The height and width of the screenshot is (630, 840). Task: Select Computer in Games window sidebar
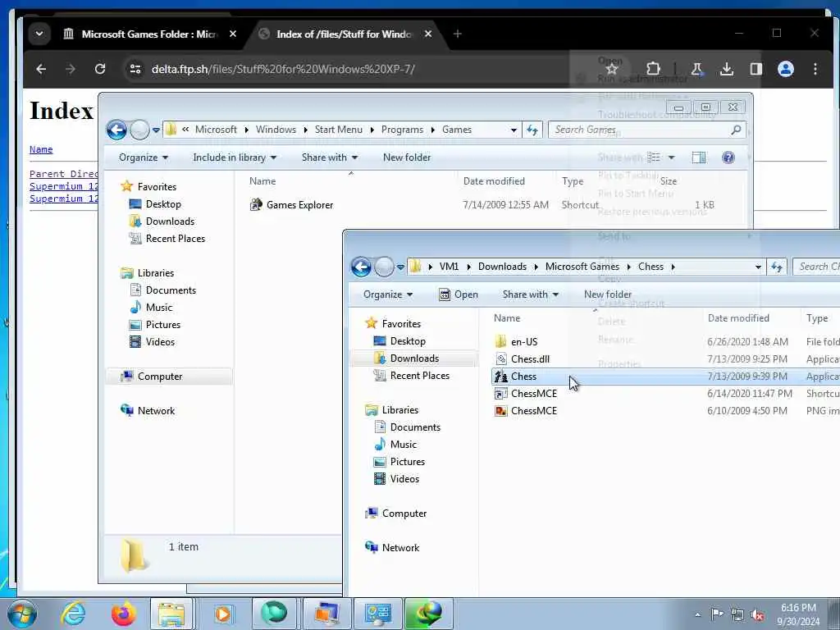[x=160, y=377]
